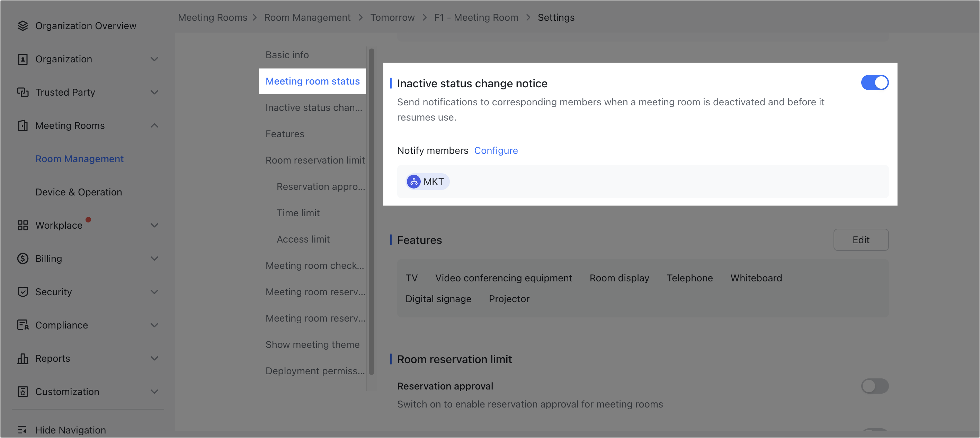Expand the Reports chevron
Screen dimensions: 980x438
tap(154, 358)
